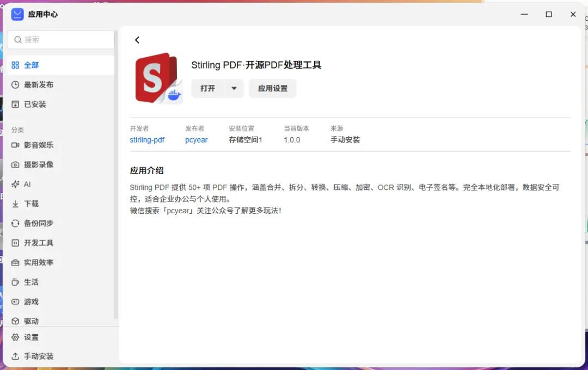
Task: Open the 影音娱乐 category
Action: click(x=39, y=145)
